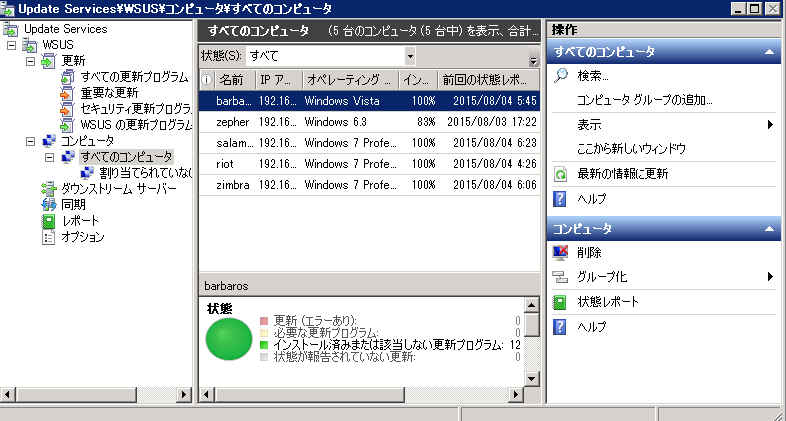The height and width of the screenshot is (421, 786).
Task: Click 最新の情報に更新 action label
Action: (622, 174)
